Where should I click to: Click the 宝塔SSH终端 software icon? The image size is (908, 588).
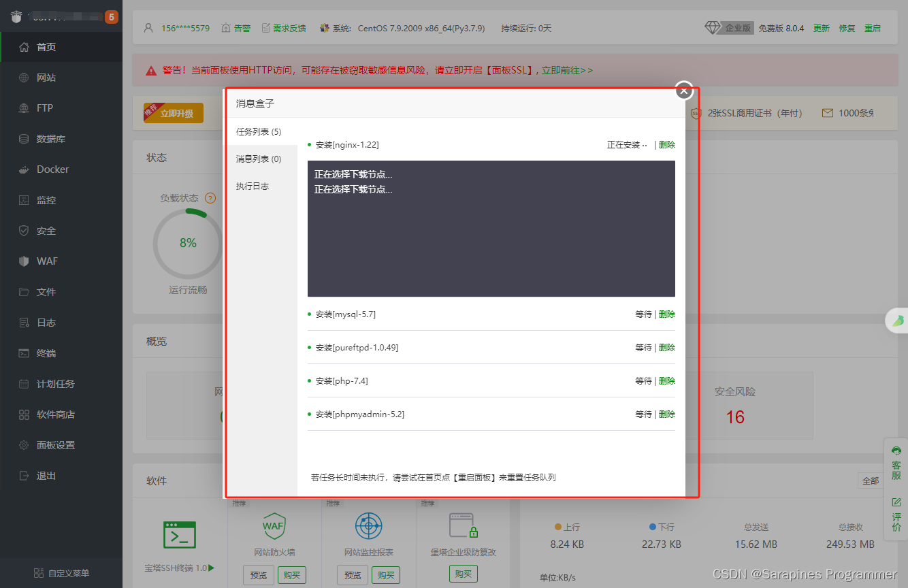[180, 535]
